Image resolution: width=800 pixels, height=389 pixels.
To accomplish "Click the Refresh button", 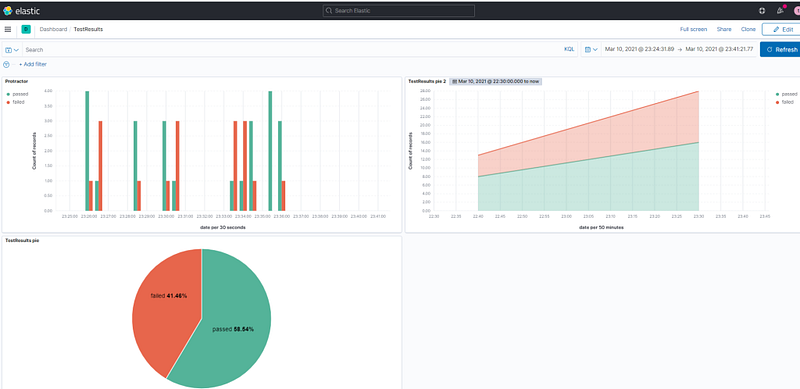I will [x=780, y=50].
